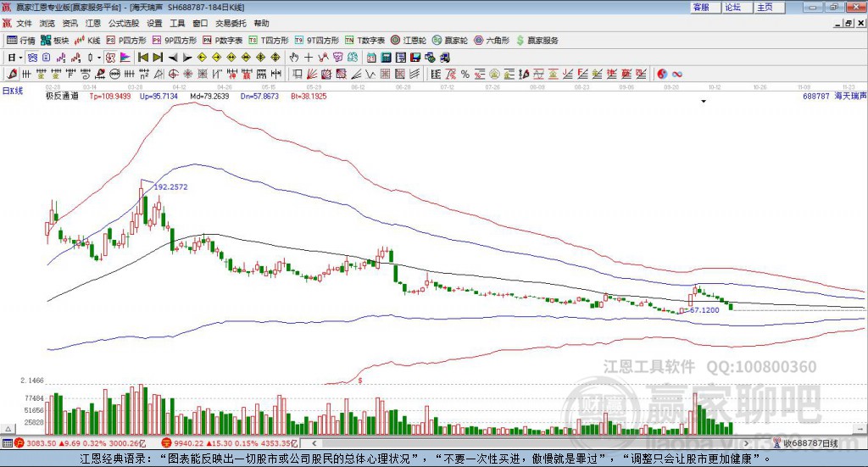The width and height of the screenshot is (868, 467).
Task: Click the save floppy disk icon
Action: [x=415, y=57]
